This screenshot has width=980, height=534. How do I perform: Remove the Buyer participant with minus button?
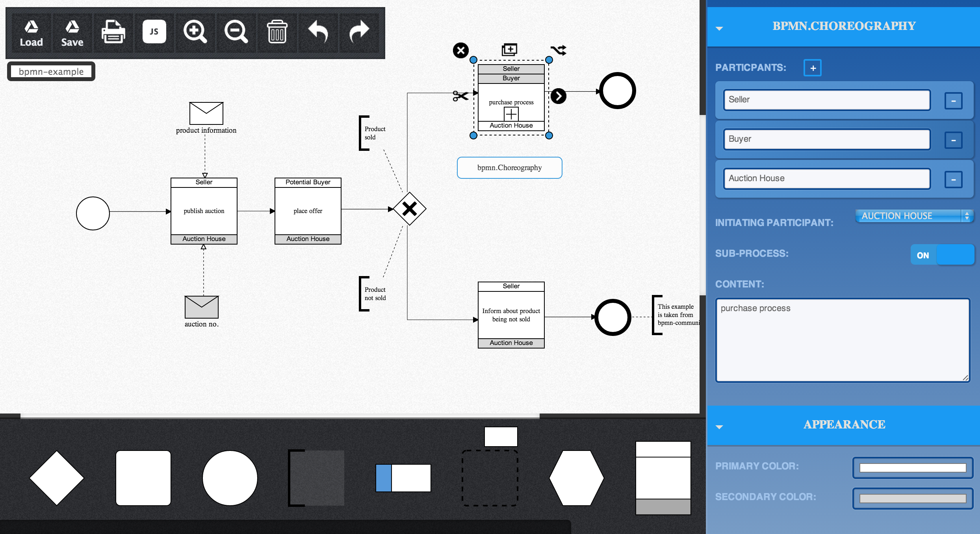pyautogui.click(x=953, y=140)
